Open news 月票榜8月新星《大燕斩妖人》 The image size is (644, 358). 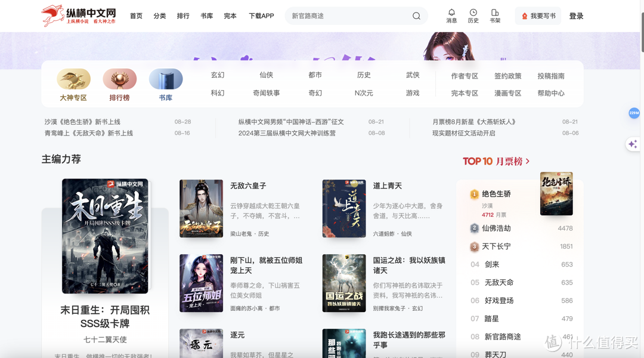(x=474, y=122)
